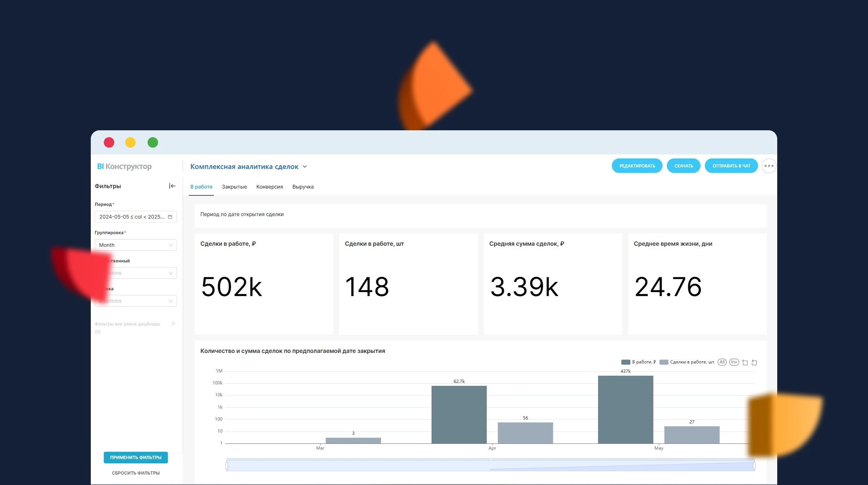The height and width of the screenshot is (485, 868).
Task: Click the «Скачать» button
Action: [x=683, y=166]
